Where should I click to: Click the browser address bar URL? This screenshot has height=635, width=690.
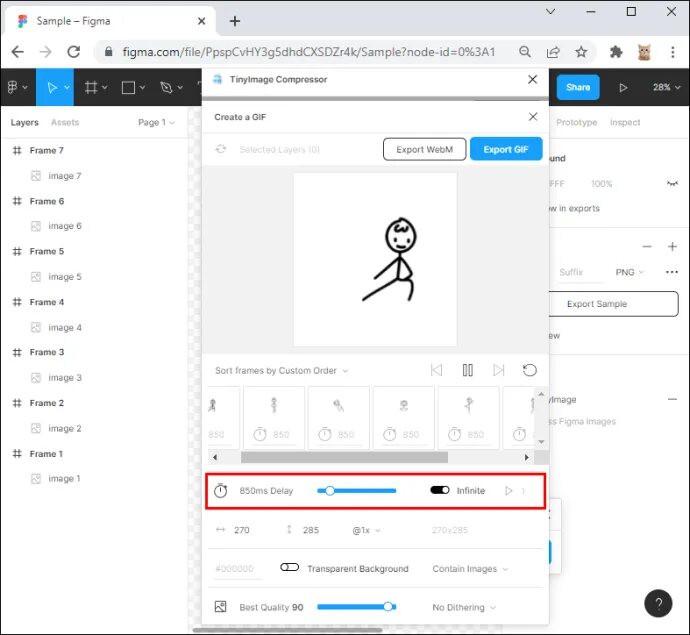click(308, 52)
